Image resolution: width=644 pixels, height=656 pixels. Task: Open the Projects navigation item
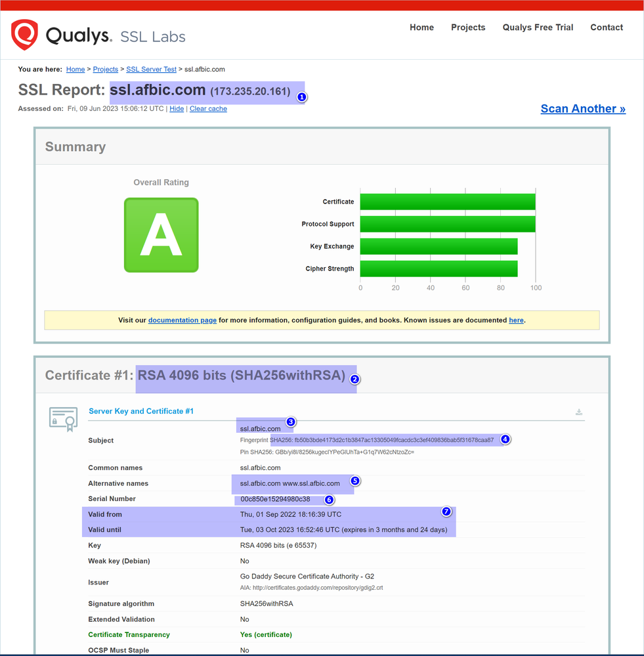468,27
